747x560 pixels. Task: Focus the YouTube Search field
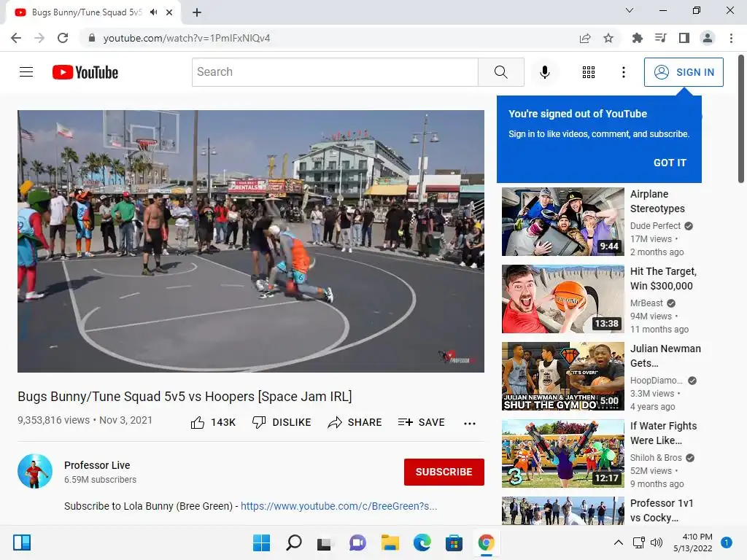coord(335,72)
